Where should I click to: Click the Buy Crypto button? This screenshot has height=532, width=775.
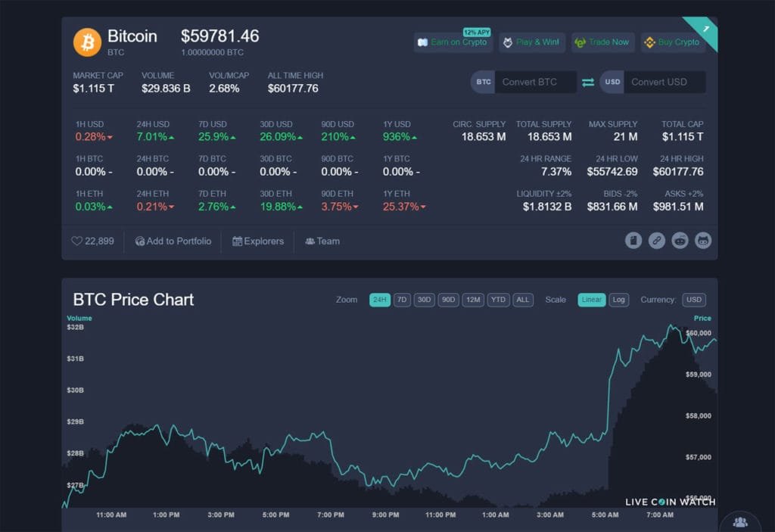click(x=672, y=42)
